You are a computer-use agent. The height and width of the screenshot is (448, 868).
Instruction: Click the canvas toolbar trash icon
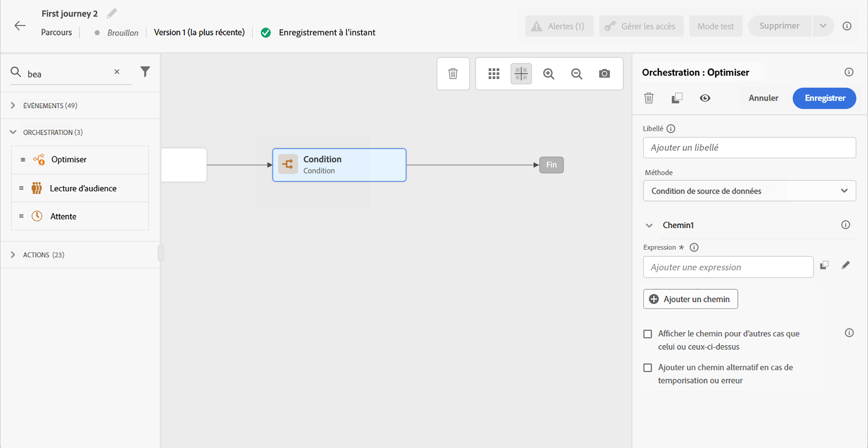pos(453,73)
